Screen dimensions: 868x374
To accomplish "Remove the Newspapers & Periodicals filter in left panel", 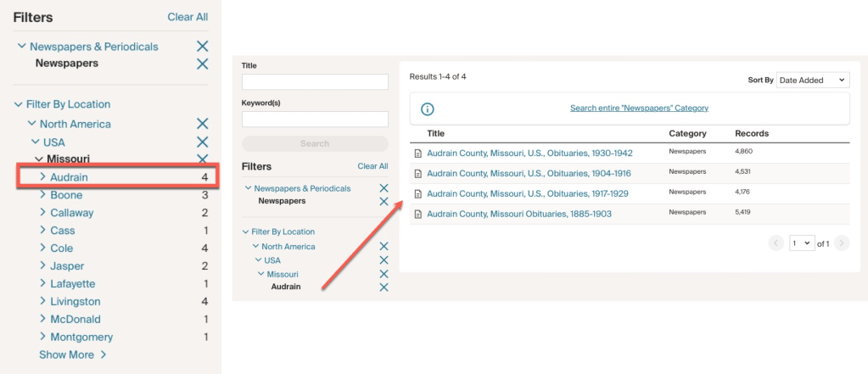I will point(202,47).
